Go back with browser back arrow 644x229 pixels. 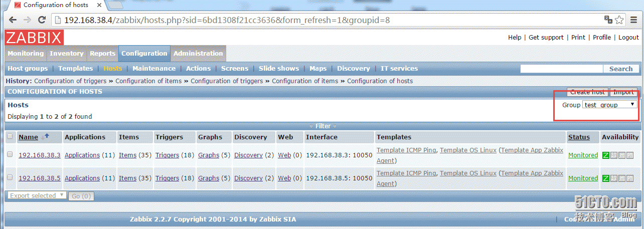[x=12, y=20]
